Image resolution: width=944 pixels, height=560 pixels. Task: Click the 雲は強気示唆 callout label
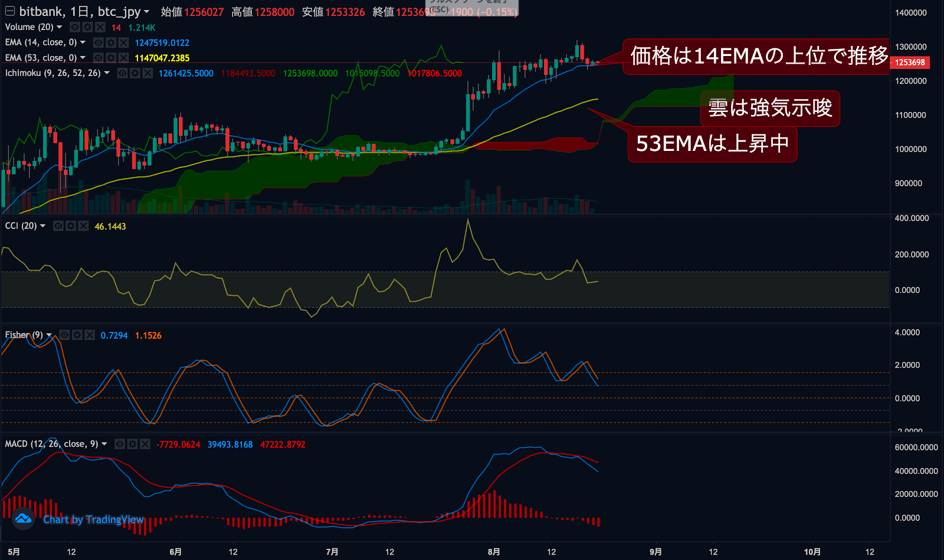point(769,108)
